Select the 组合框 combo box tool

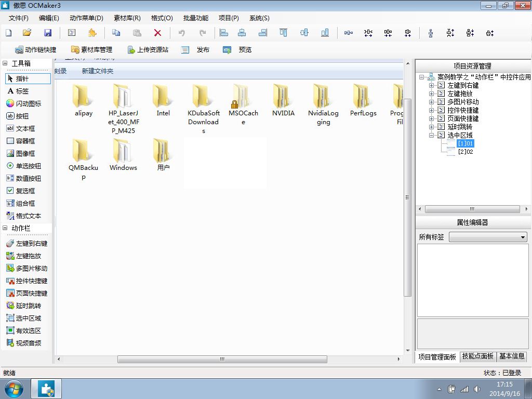tap(21, 204)
